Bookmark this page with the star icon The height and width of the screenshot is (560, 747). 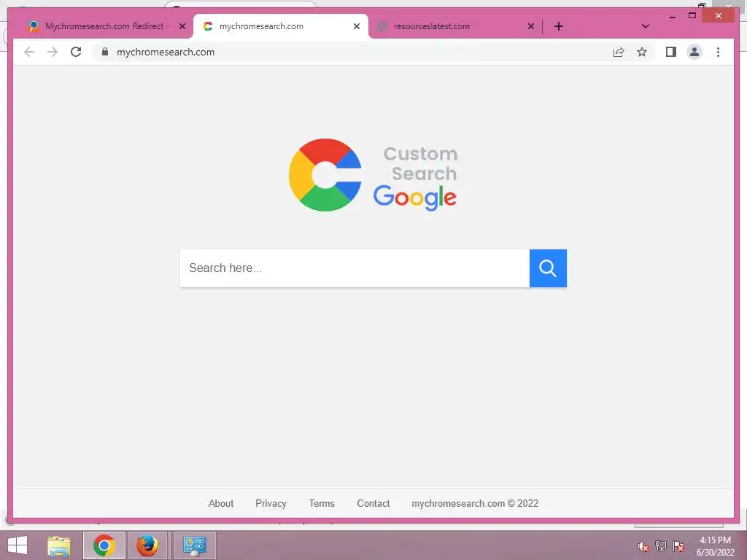[x=642, y=52]
